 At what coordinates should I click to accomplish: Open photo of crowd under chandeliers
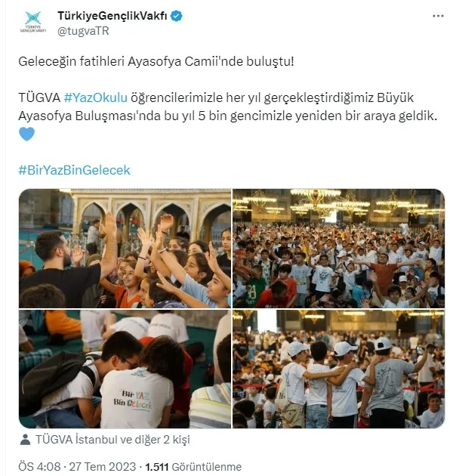(x=339, y=249)
